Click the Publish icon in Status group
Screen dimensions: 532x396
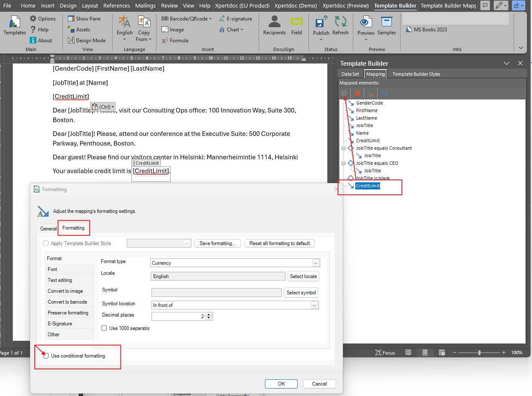pos(321,23)
